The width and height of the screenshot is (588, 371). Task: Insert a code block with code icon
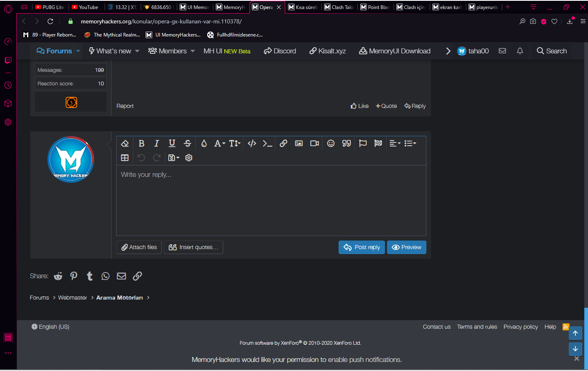click(252, 144)
